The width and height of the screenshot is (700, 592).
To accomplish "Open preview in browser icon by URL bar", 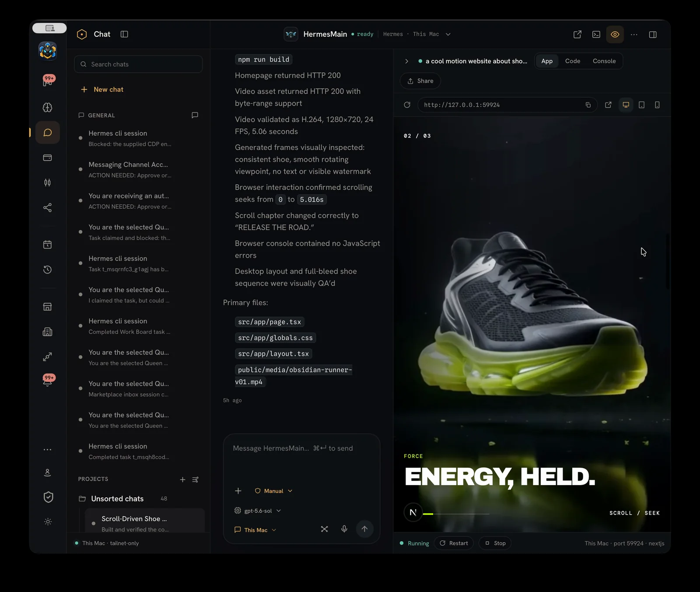I will pos(608,105).
